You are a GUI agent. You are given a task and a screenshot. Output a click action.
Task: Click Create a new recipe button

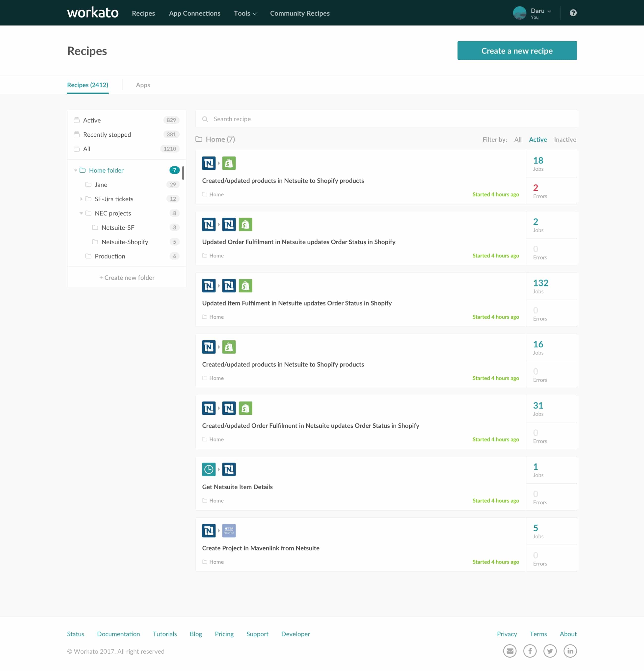click(x=517, y=51)
